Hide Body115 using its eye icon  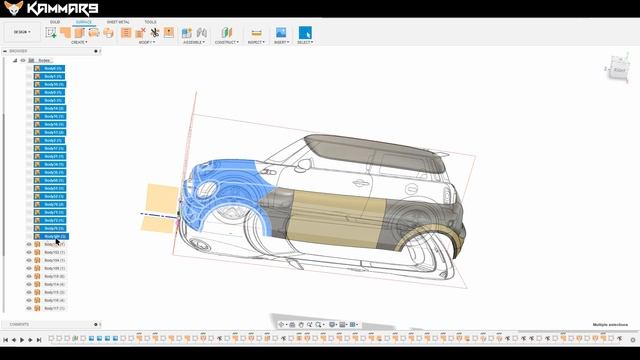(x=29, y=292)
